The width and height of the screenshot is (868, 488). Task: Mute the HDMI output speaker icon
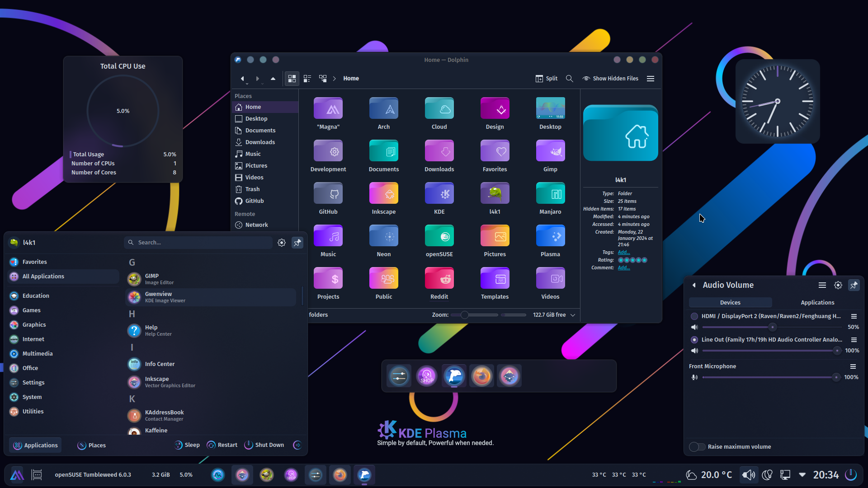pos(694,327)
